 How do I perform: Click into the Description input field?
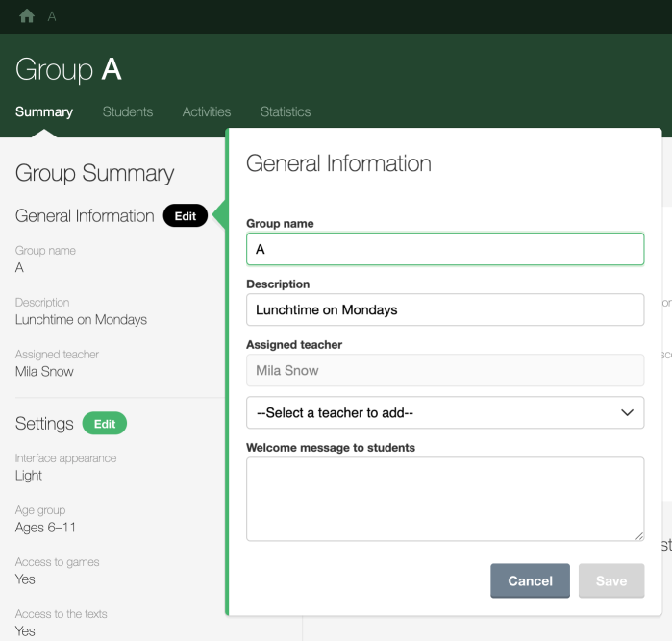pos(444,309)
